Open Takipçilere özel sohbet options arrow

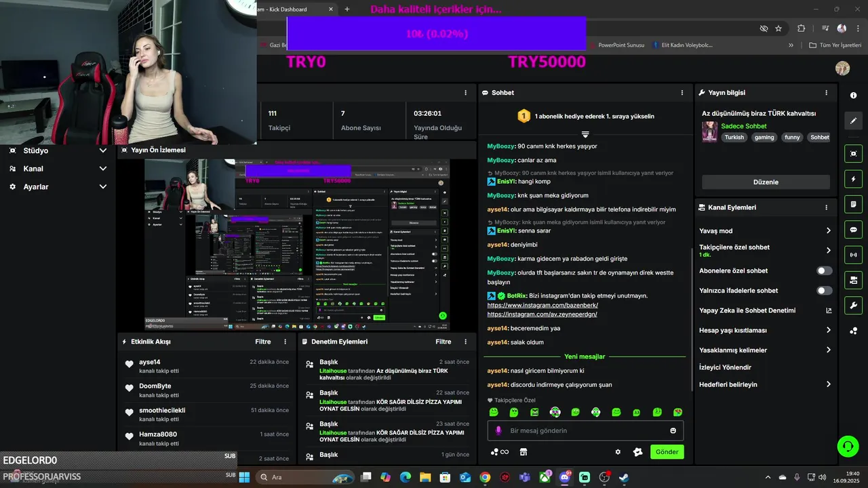(828, 250)
